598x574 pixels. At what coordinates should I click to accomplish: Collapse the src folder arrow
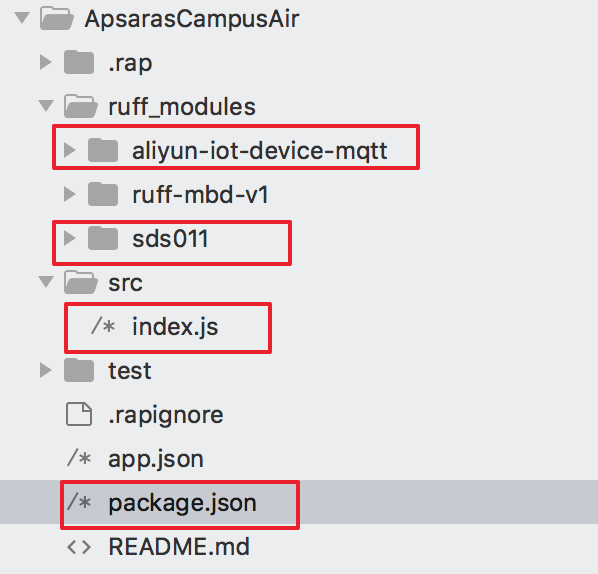(x=46, y=282)
